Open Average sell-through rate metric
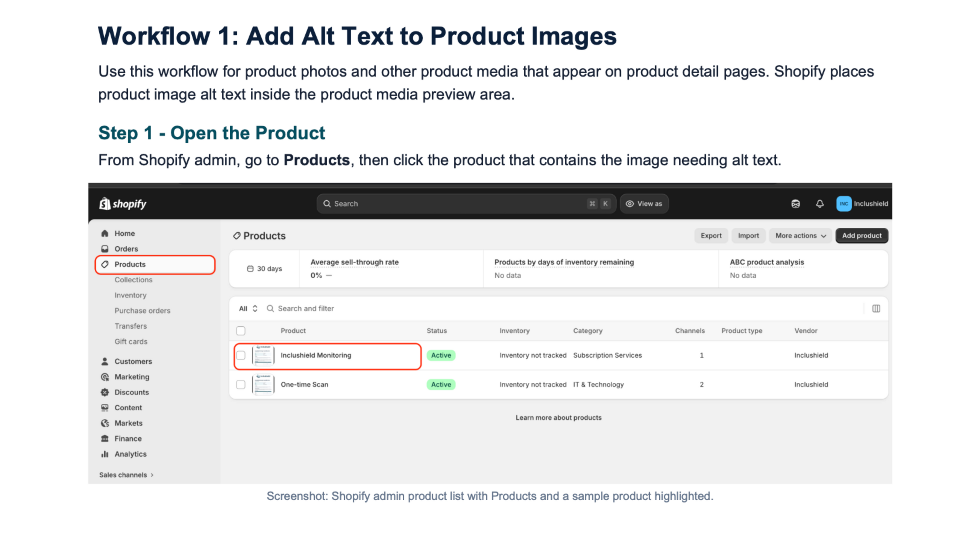Screen dimensions: 980x535 coord(355,262)
